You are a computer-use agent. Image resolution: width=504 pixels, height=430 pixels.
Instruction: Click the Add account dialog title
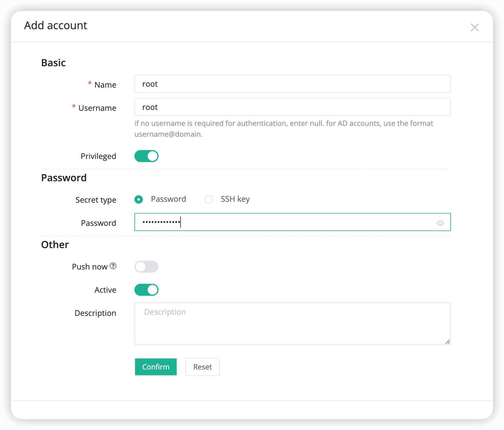click(x=56, y=26)
